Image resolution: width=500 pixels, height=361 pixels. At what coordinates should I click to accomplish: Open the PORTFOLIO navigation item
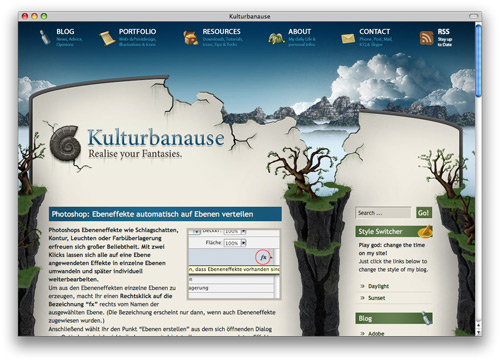(x=137, y=32)
